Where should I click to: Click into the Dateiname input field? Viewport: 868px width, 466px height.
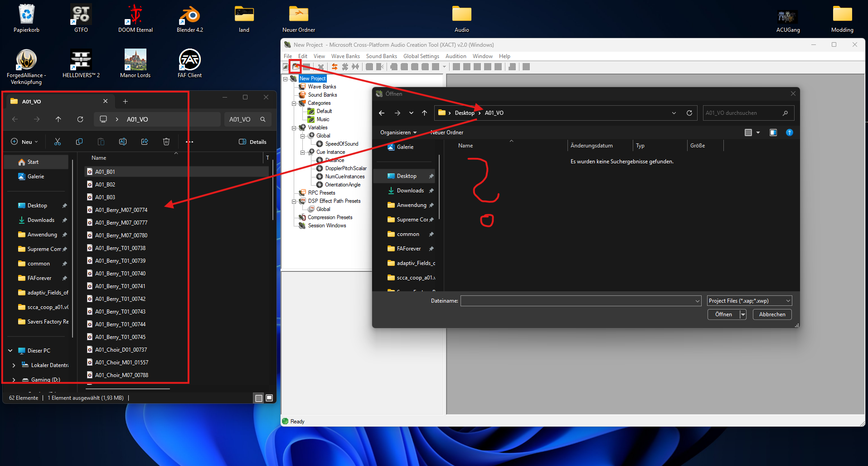(577, 301)
